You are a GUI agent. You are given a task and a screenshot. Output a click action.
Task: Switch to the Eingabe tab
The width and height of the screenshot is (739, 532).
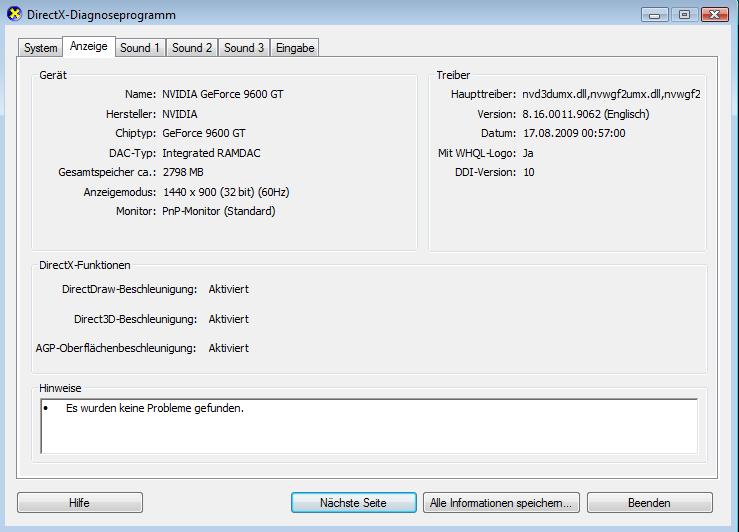295,48
